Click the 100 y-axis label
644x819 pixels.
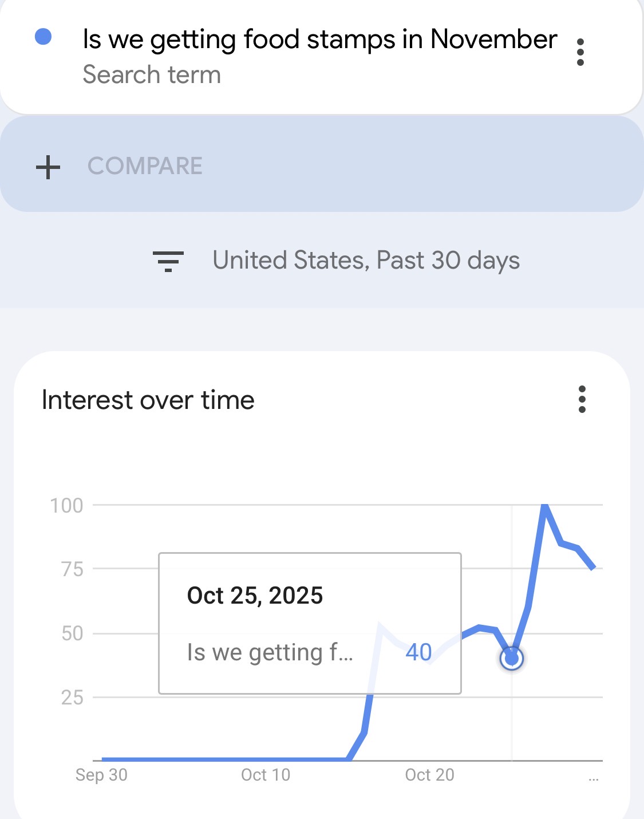(x=67, y=506)
